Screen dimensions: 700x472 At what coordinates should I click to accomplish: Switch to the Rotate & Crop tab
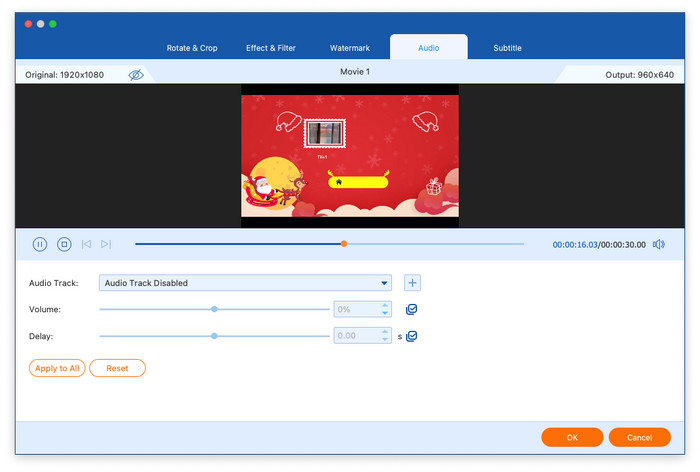pos(194,48)
